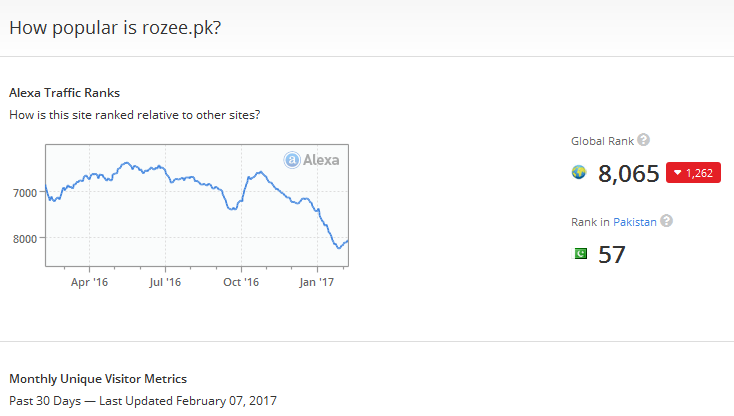Image resolution: width=734 pixels, height=416 pixels.
Task: Click the Alexa Traffic Ranks heading
Action: click(65, 93)
